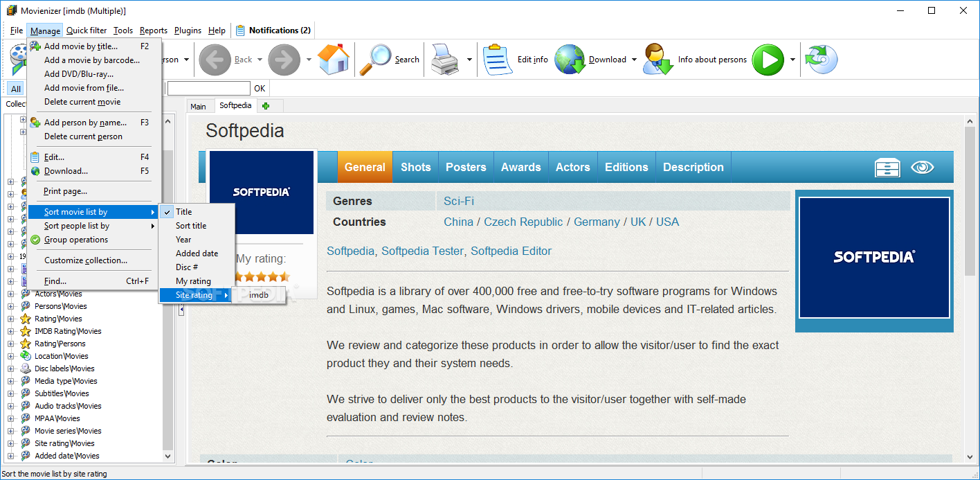Click the Edit info clipboard icon

pyautogui.click(x=497, y=60)
